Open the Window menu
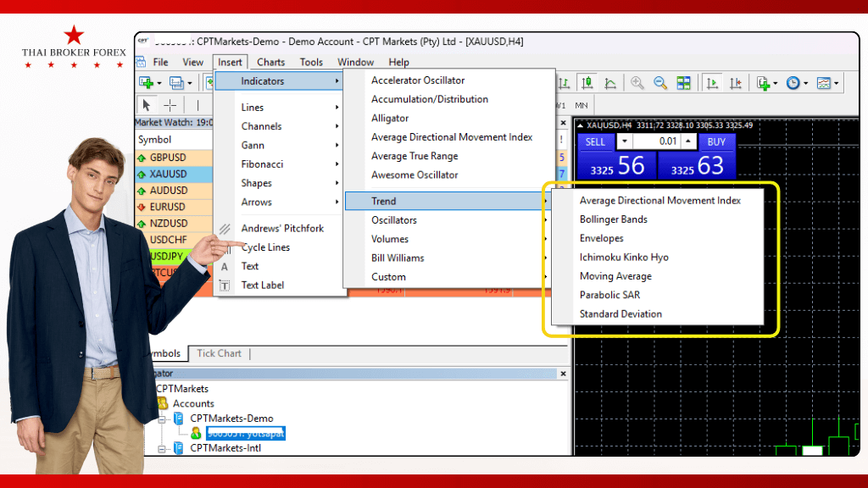 (x=355, y=62)
